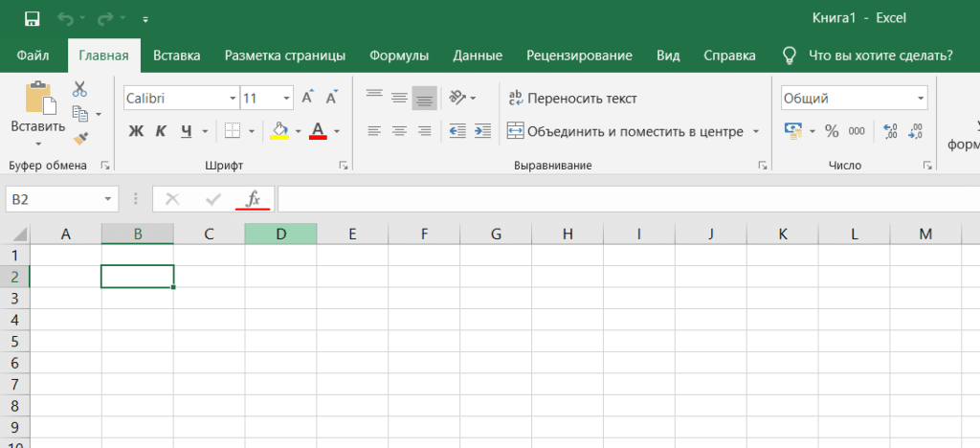Click Объединить и поместить в центре
Viewport: 980px width, 448px height.
(625, 131)
